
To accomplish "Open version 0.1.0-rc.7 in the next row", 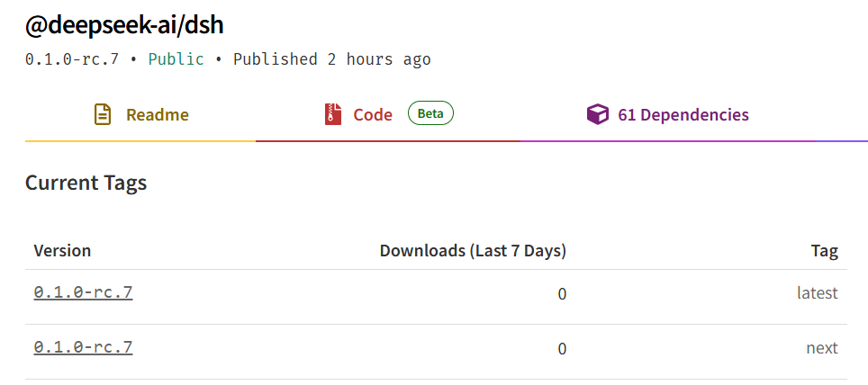I will pyautogui.click(x=83, y=347).
